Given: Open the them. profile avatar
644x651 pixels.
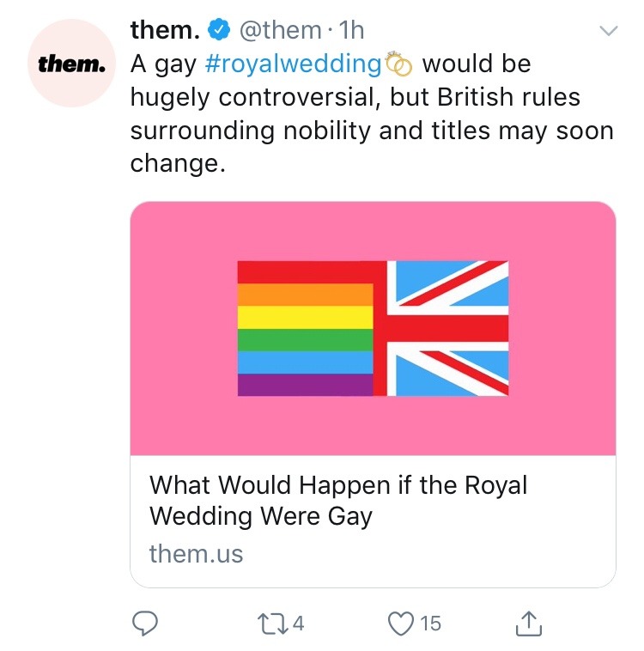Looking at the screenshot, I should pos(70,64).
